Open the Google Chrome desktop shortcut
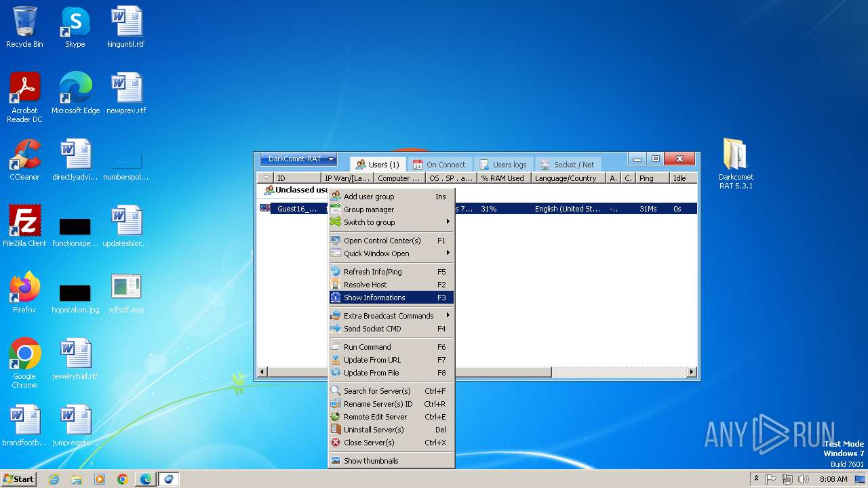 [24, 363]
